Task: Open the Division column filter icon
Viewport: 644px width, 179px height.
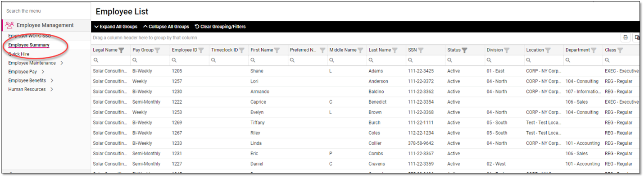Action: point(507,50)
